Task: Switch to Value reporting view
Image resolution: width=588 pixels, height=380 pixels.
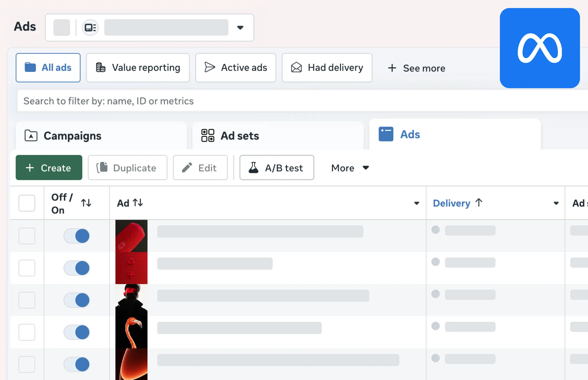Action: [x=138, y=68]
